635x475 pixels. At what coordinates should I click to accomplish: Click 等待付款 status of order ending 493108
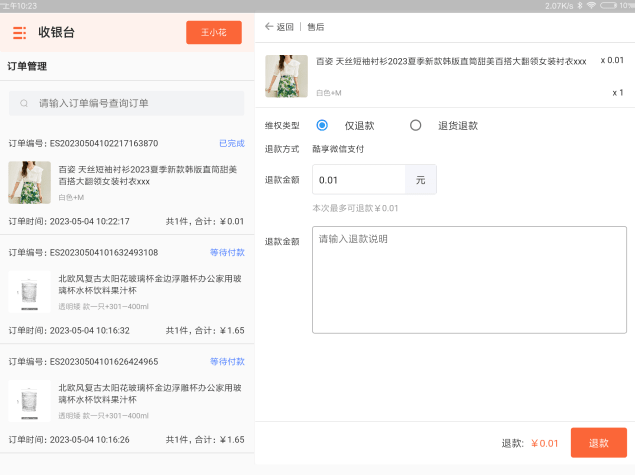coord(227,253)
